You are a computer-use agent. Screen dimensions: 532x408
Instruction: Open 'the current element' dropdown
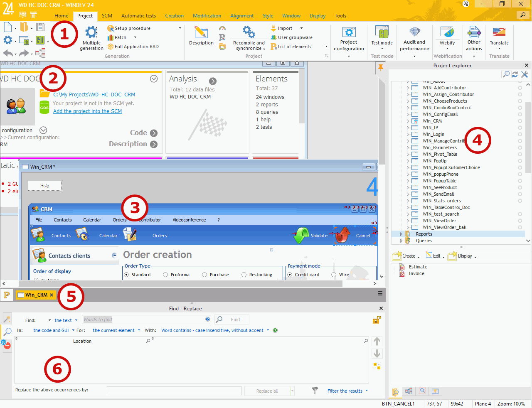tap(116, 330)
